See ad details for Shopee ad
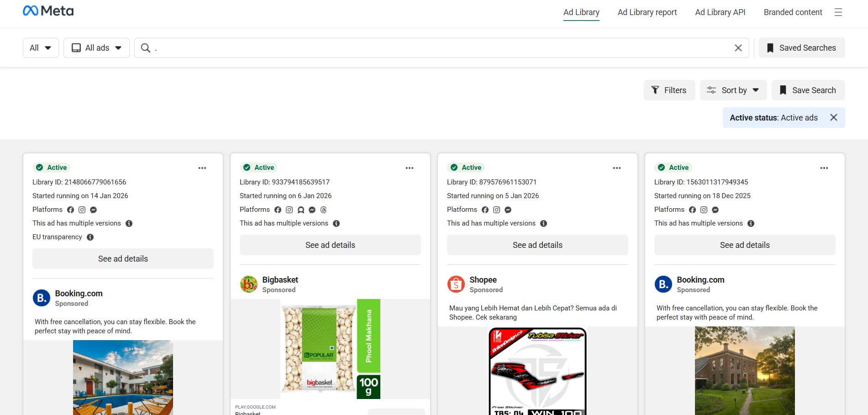868x415 pixels. 537,245
